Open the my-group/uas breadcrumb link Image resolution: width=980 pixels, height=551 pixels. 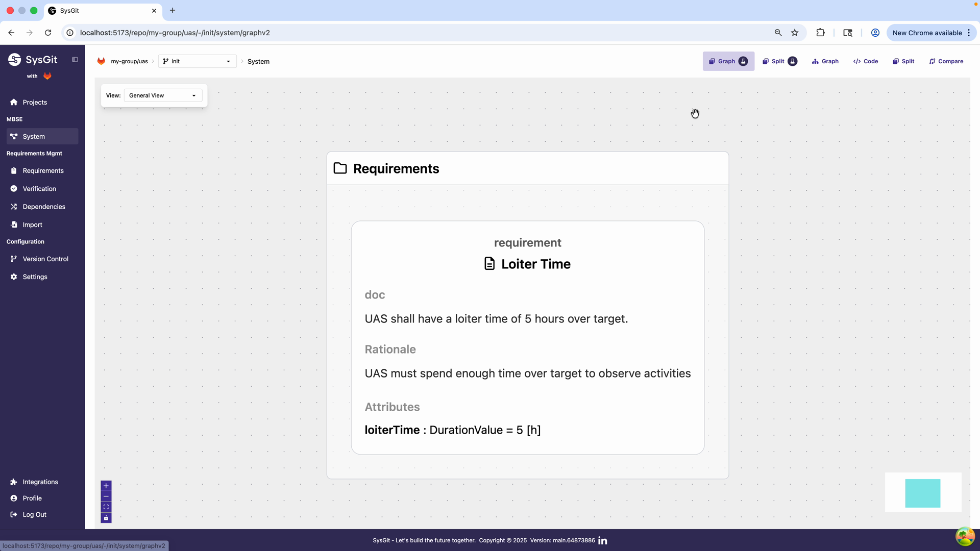130,61
